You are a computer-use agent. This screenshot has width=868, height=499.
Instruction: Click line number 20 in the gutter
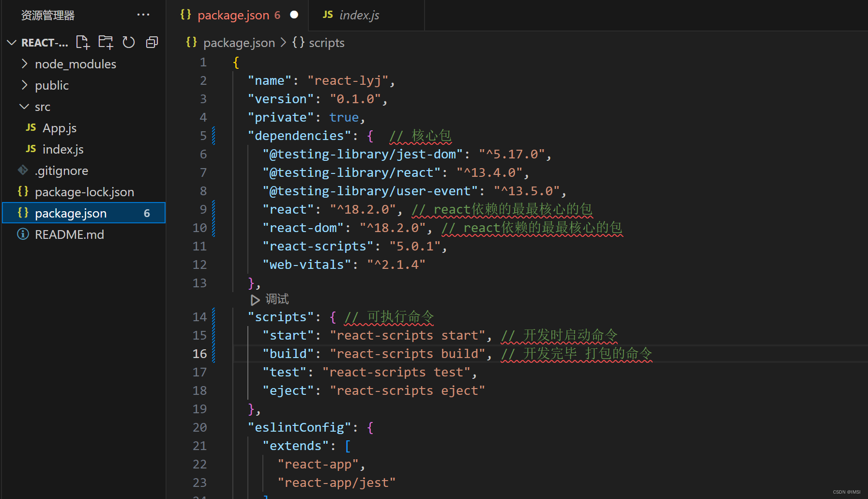pyautogui.click(x=199, y=427)
